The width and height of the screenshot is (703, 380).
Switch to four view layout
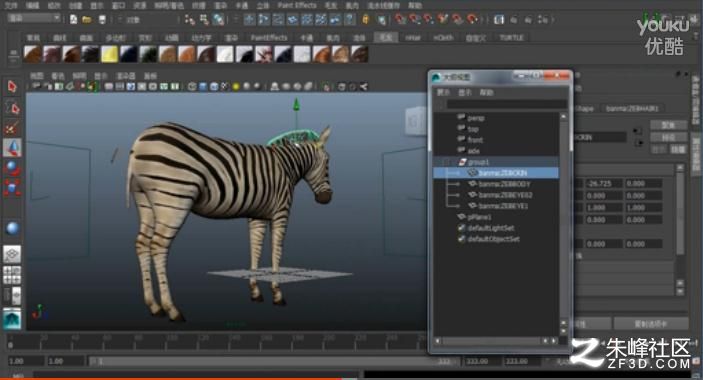(x=12, y=275)
